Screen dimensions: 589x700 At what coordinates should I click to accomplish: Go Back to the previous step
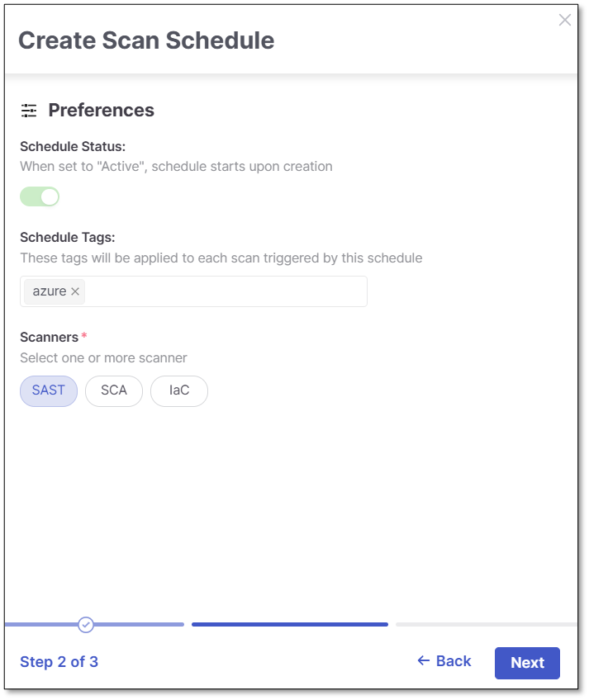point(444,661)
